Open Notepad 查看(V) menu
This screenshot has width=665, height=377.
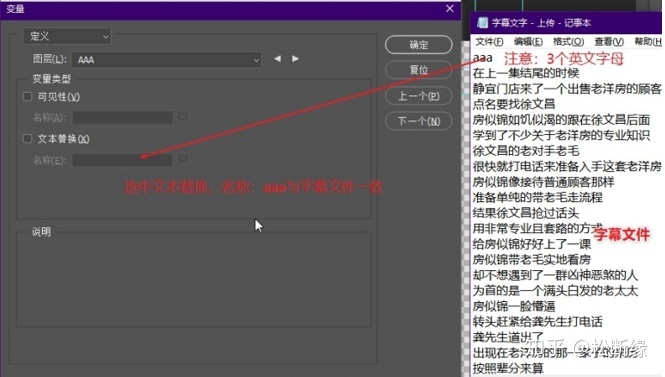[609, 41]
